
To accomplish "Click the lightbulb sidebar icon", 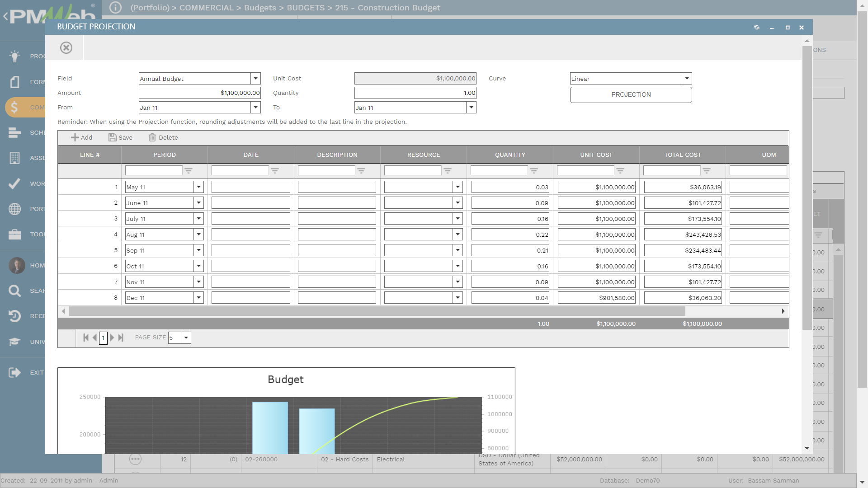I will (x=14, y=56).
